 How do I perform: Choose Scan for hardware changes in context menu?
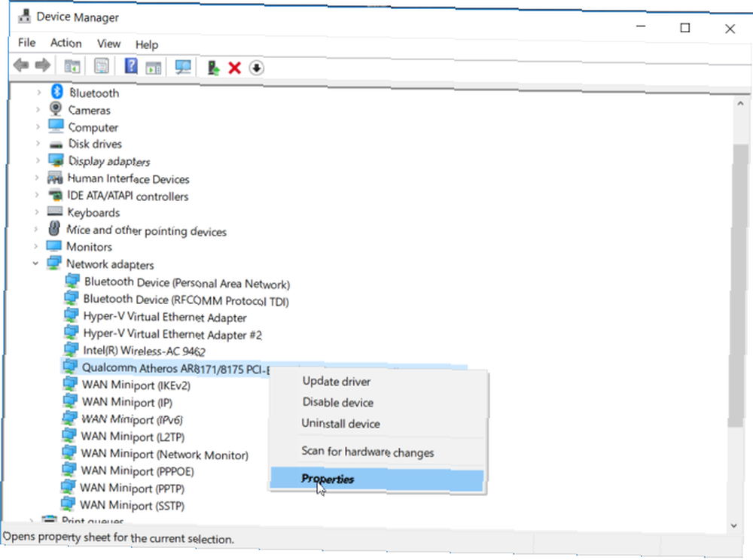click(367, 452)
